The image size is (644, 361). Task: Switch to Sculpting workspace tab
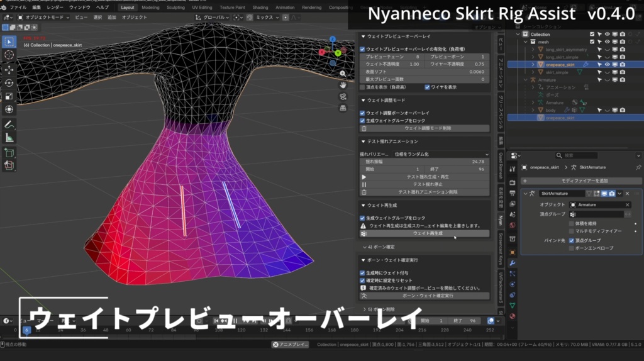(x=175, y=8)
